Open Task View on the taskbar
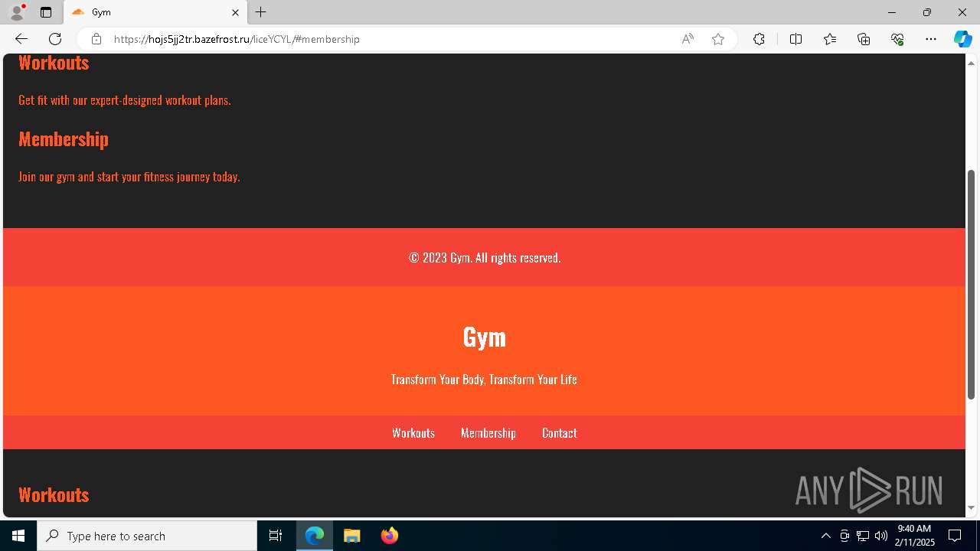Screen dimensions: 980x551 point(276,536)
